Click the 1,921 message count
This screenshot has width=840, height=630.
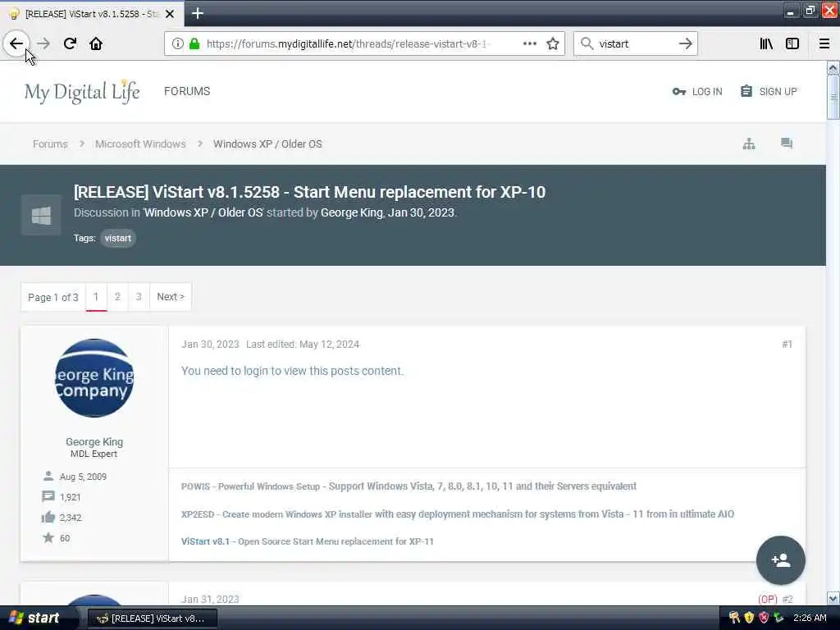click(71, 497)
